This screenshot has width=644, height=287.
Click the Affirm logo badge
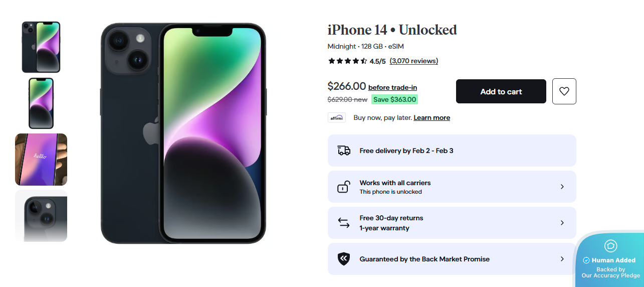[337, 118]
